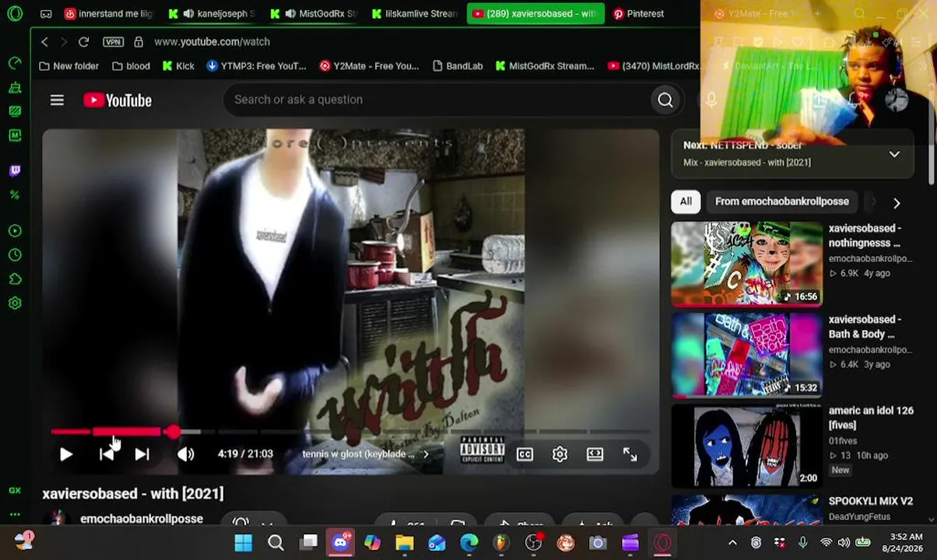The image size is (937, 560).
Task: Visit the emochaobankrollposse channel name
Action: tap(142, 519)
